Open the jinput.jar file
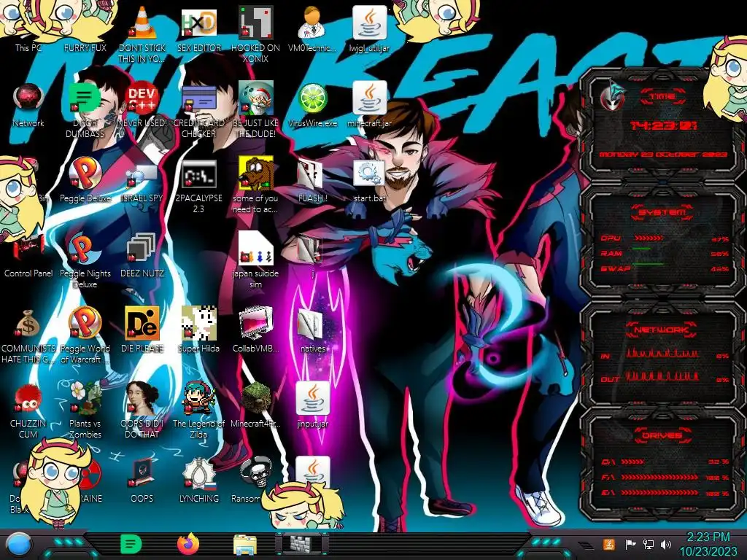Screen dimensions: 747x560 [x=312, y=405]
